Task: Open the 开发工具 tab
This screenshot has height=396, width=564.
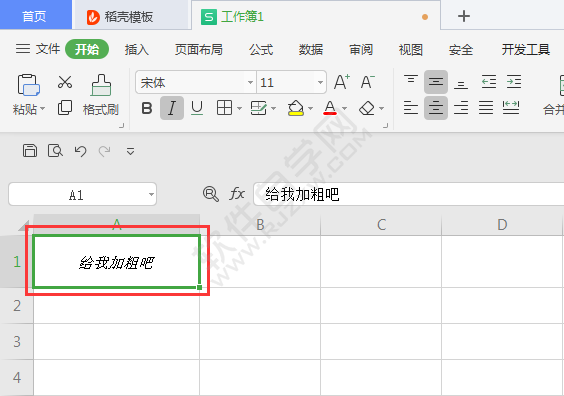Action: 526,49
